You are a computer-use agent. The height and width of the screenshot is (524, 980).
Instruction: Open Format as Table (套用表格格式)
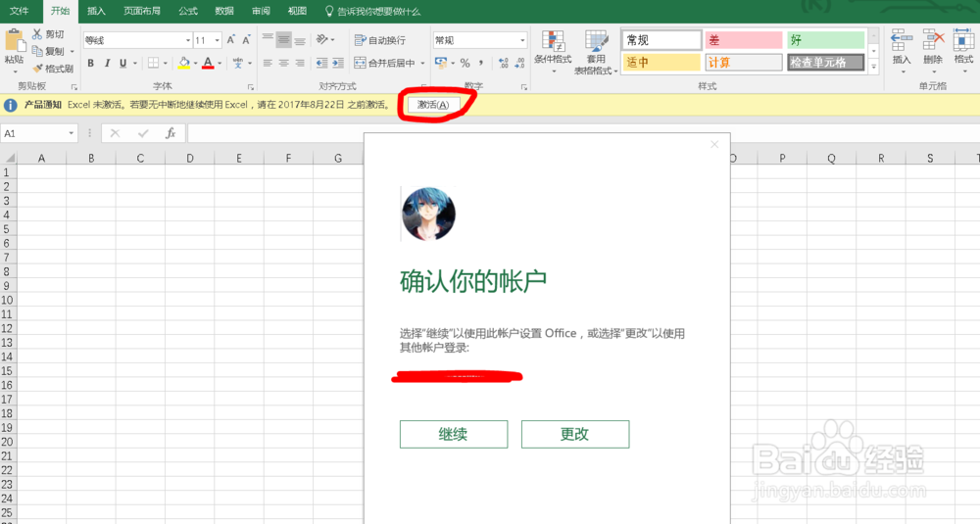click(x=596, y=53)
